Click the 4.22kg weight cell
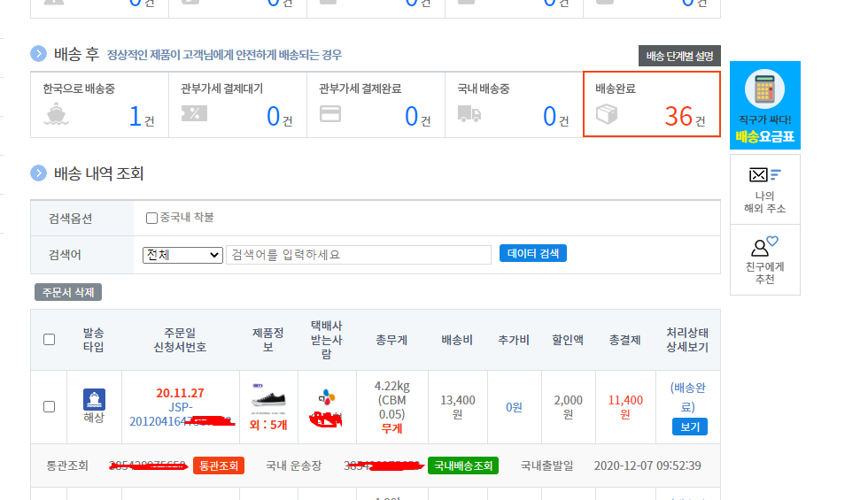Image resolution: width=868 pixels, height=500 pixels. click(x=391, y=407)
